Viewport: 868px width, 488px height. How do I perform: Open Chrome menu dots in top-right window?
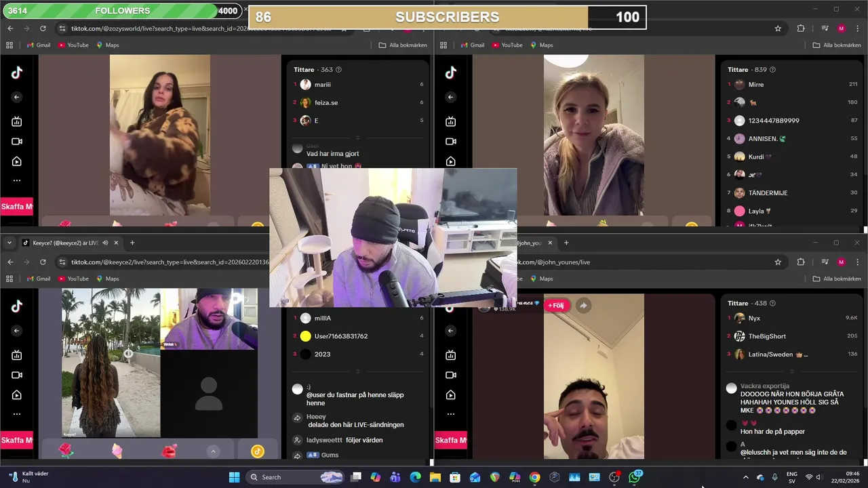(857, 28)
